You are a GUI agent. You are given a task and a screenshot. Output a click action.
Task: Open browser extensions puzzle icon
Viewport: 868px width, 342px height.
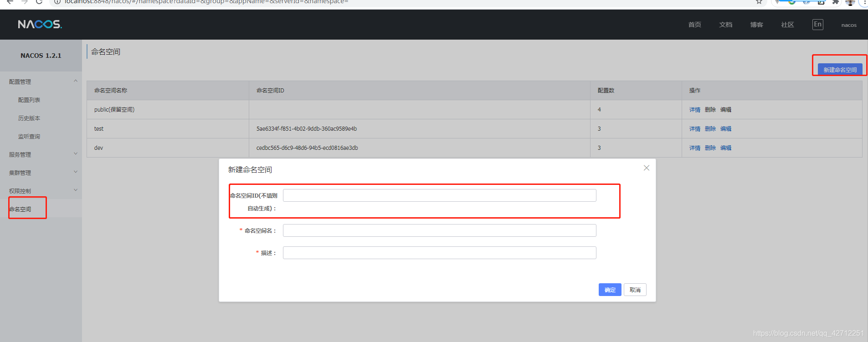pyautogui.click(x=835, y=2)
